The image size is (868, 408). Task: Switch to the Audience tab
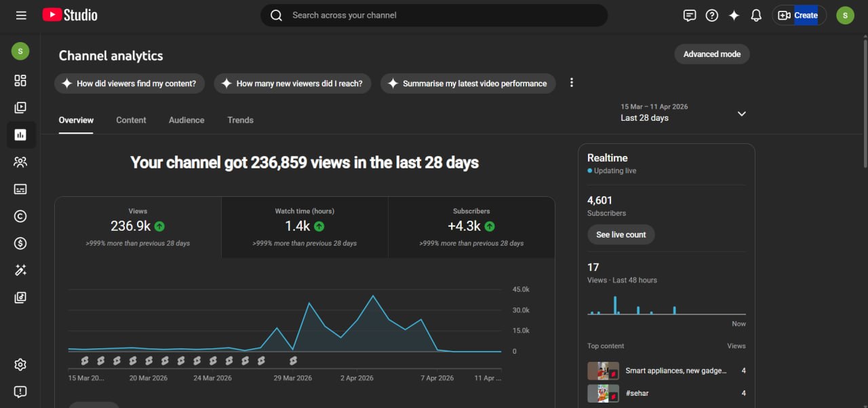point(186,120)
